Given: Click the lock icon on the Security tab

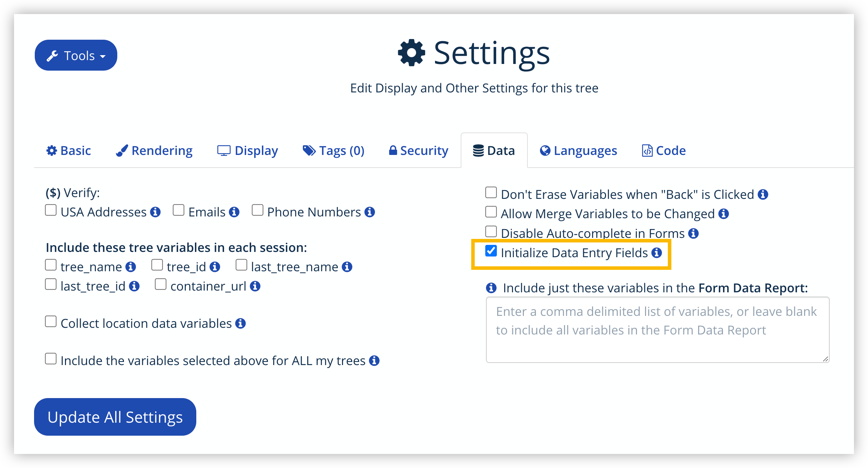Looking at the screenshot, I should click(x=393, y=150).
